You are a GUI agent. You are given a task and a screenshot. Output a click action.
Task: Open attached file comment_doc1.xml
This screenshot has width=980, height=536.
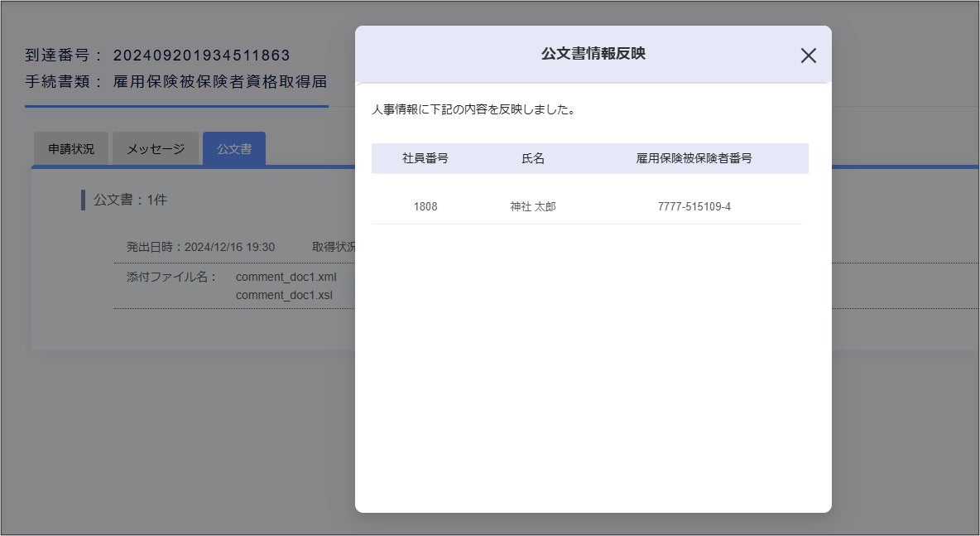click(286, 277)
